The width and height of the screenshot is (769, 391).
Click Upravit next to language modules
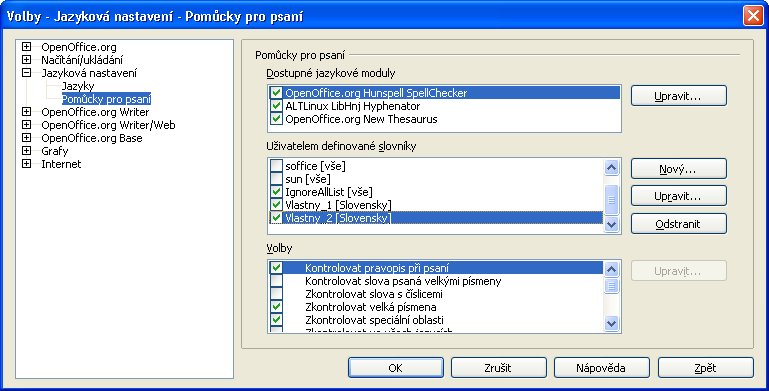[678, 96]
